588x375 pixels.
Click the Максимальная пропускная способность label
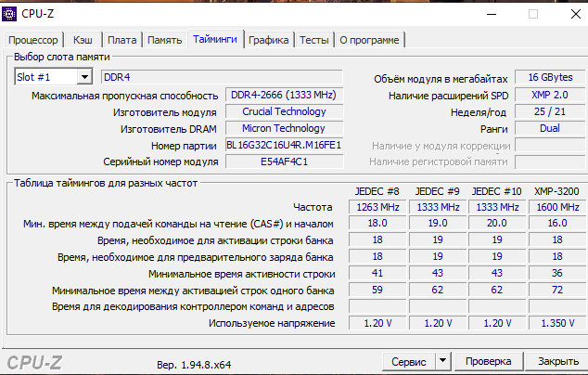(125, 96)
